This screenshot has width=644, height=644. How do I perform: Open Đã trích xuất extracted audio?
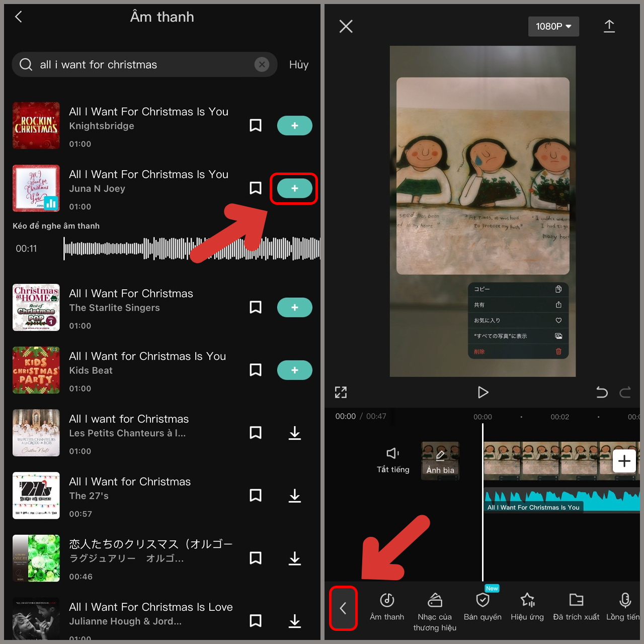click(576, 606)
